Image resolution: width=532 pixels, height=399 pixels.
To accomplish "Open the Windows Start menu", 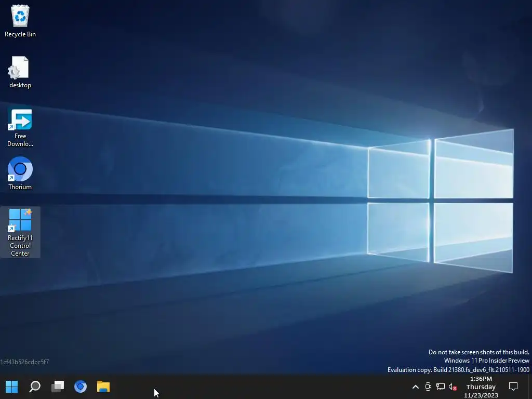I will pyautogui.click(x=12, y=387).
